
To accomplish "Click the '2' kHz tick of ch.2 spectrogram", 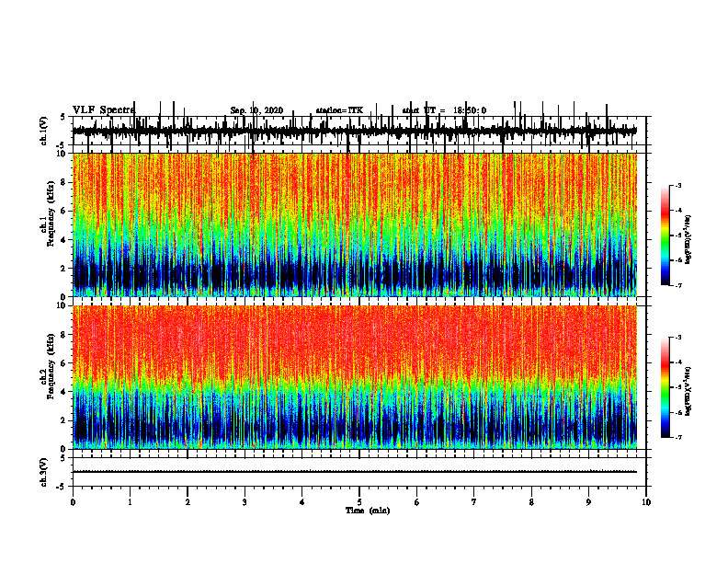I will tap(64, 420).
